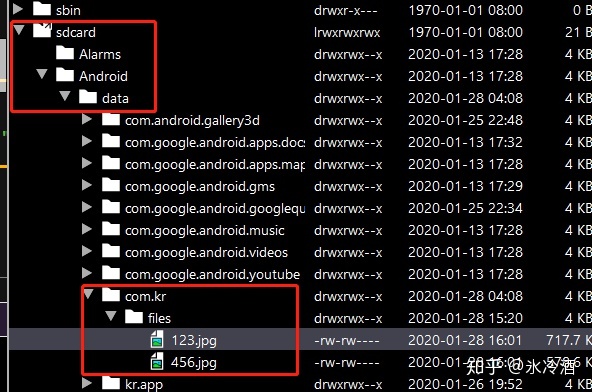Click date 2020-01-13 17:29 of gms
The width and height of the screenshot is (592, 392).
click(465, 186)
